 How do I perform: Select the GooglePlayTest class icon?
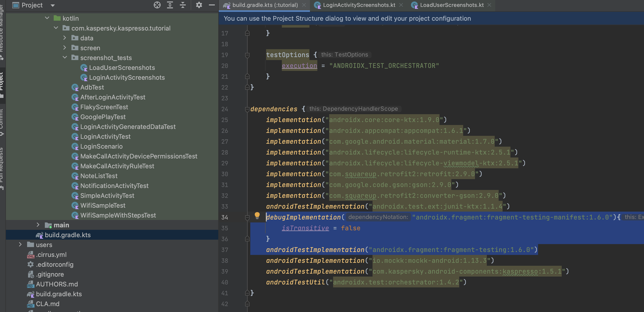click(75, 117)
